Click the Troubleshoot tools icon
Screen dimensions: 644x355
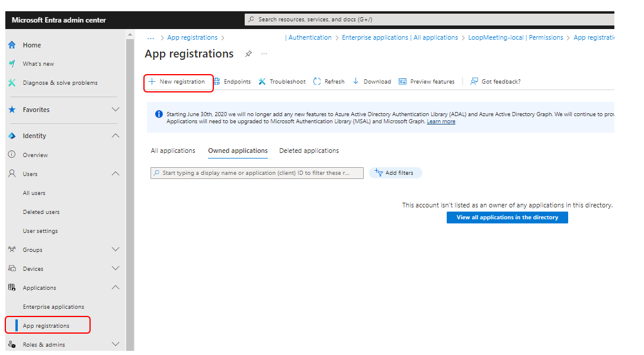coord(262,81)
